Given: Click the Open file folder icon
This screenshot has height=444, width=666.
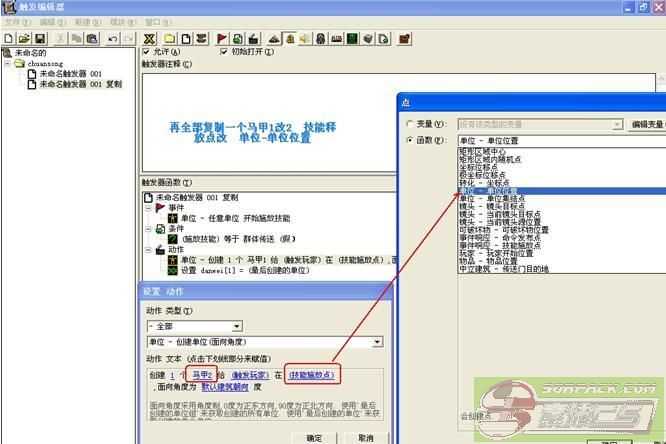Looking at the screenshot, I should tap(22, 38).
